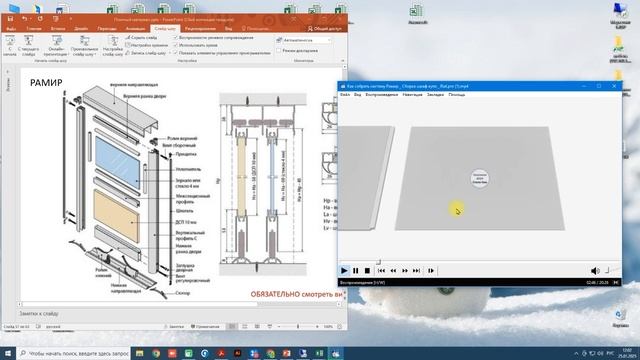Fast-forward the video in media player

click(x=405, y=271)
